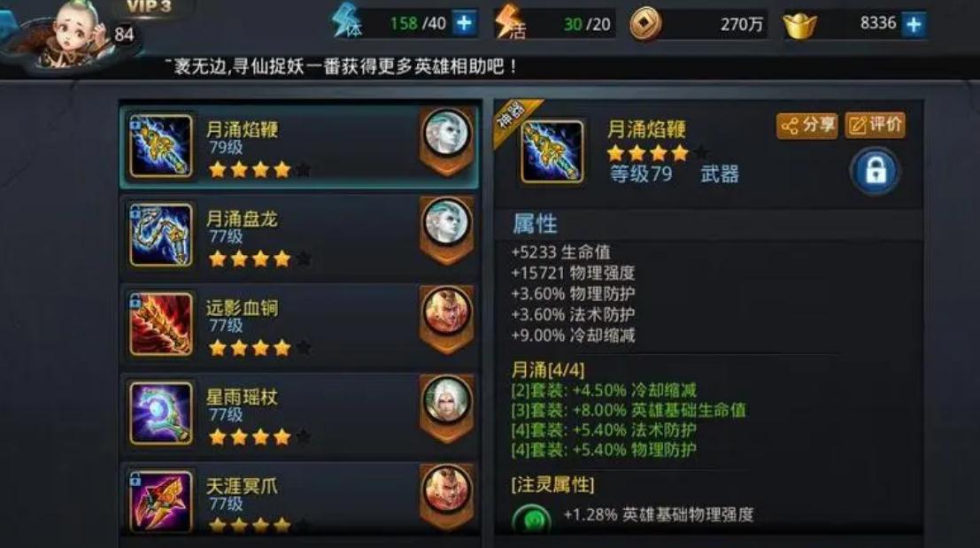Viewport: 980px width, 548px height.
Task: Select the 月涌盘龙 equipment entry
Action: (x=300, y=235)
